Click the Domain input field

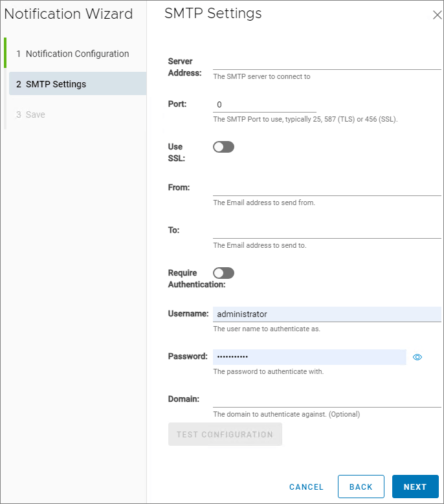coord(326,399)
